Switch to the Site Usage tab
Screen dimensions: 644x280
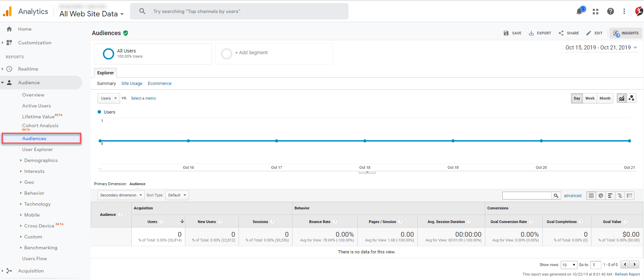pos(132,84)
